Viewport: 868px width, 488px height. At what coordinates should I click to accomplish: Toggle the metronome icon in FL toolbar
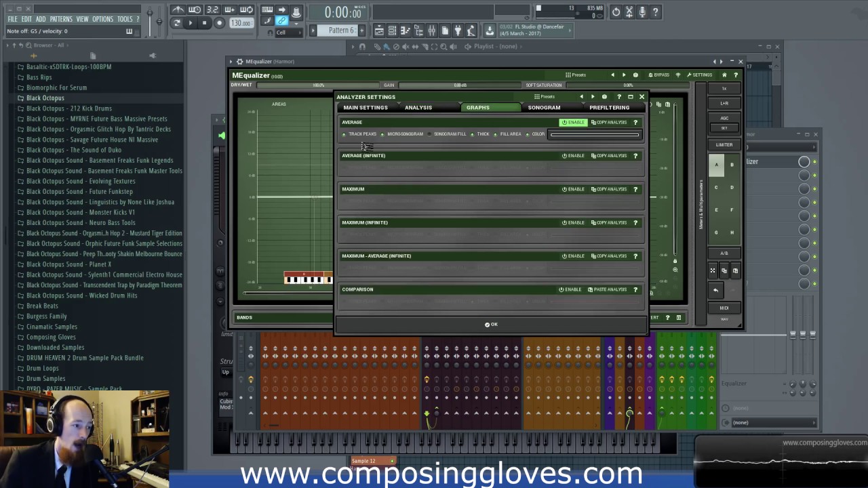178,10
